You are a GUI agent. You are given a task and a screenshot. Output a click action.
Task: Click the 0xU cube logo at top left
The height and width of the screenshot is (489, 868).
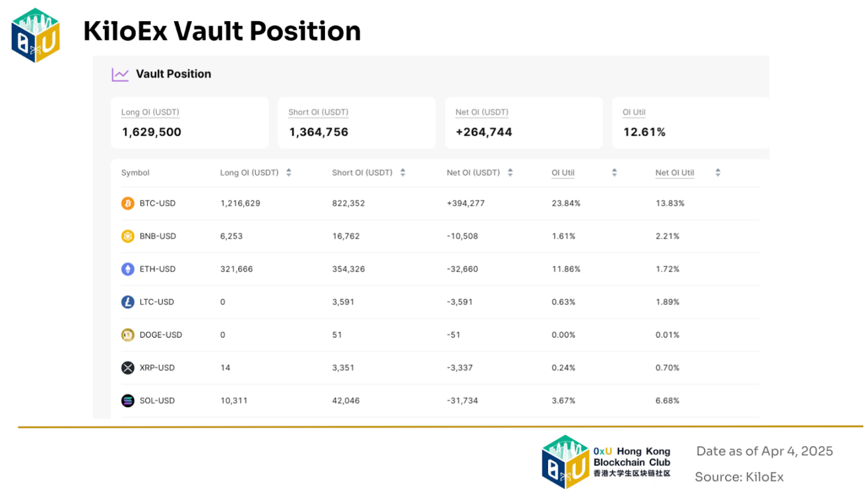(x=36, y=35)
